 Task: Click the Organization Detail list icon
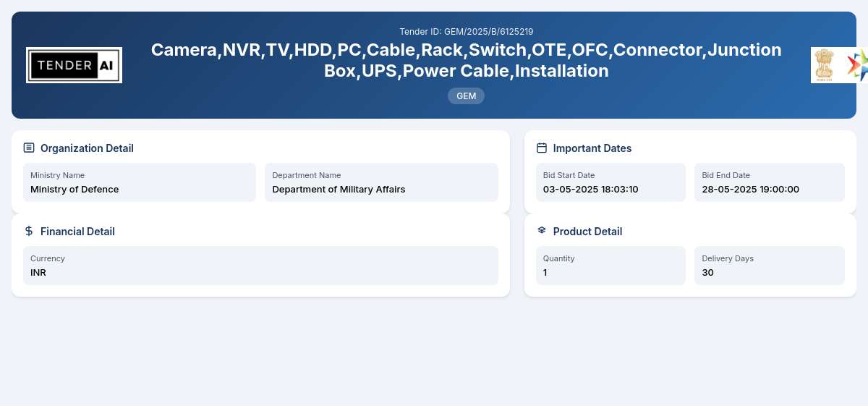(x=29, y=148)
